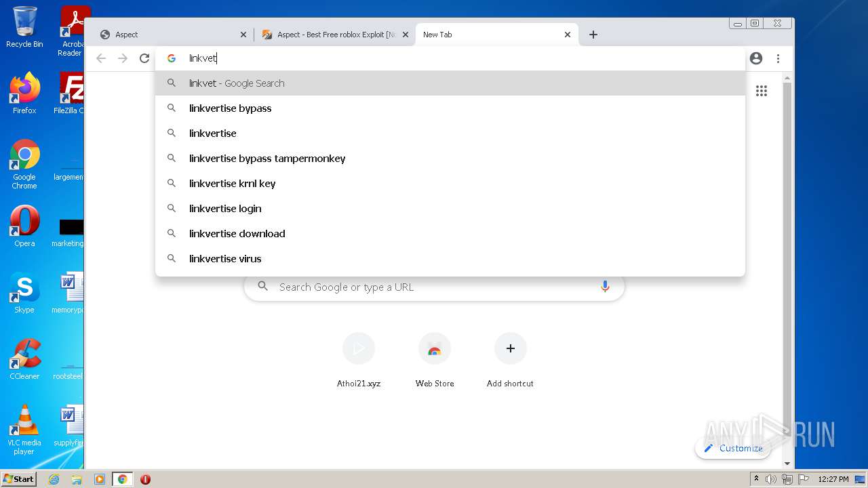Image resolution: width=868 pixels, height=488 pixels.
Task: Open Chrome three-dot menu
Action: [778, 58]
